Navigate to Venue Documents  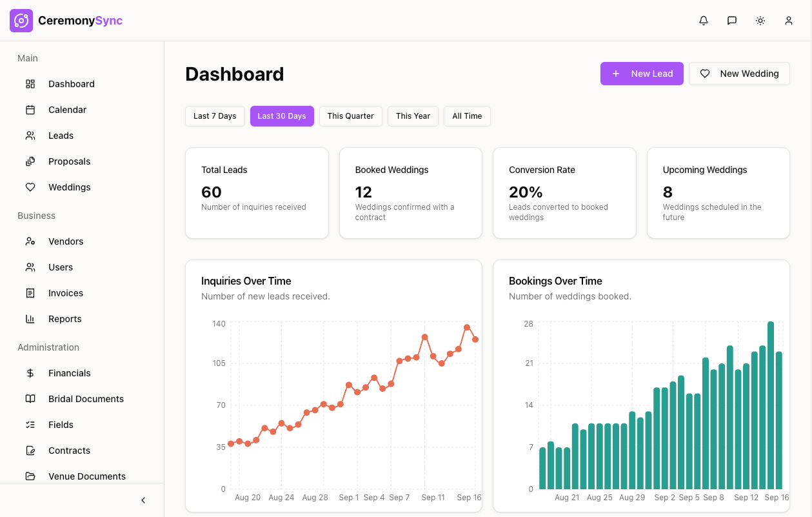pos(87,476)
